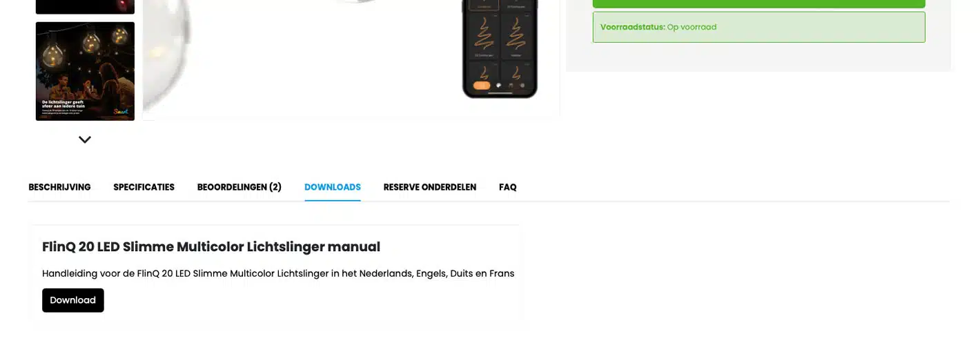The image size is (980, 345).
Task: Click the Handleiding description text
Action: [x=278, y=273]
